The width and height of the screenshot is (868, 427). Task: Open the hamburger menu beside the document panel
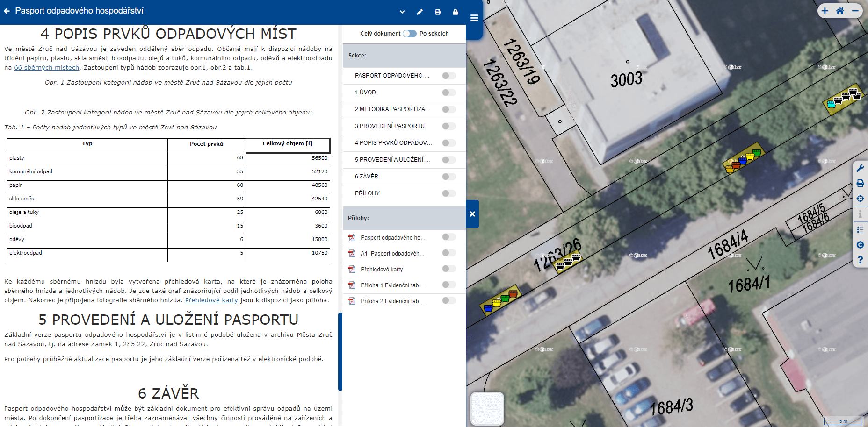474,18
